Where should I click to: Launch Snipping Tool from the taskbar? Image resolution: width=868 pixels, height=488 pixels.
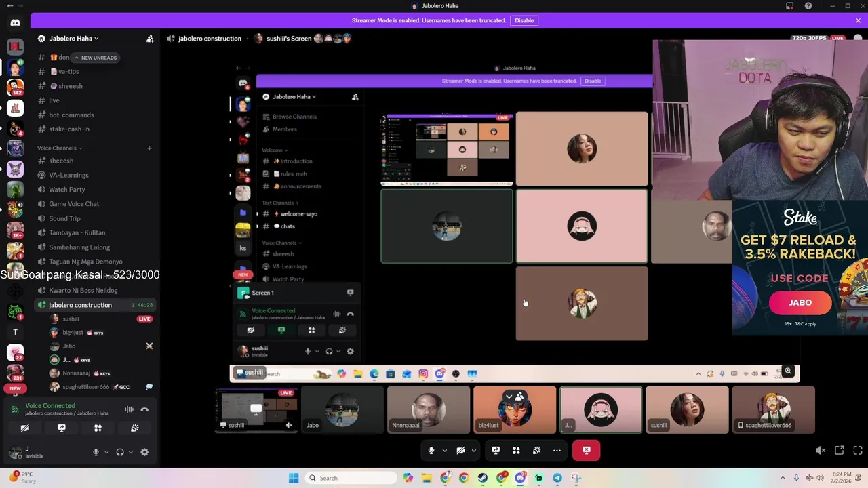(x=576, y=478)
